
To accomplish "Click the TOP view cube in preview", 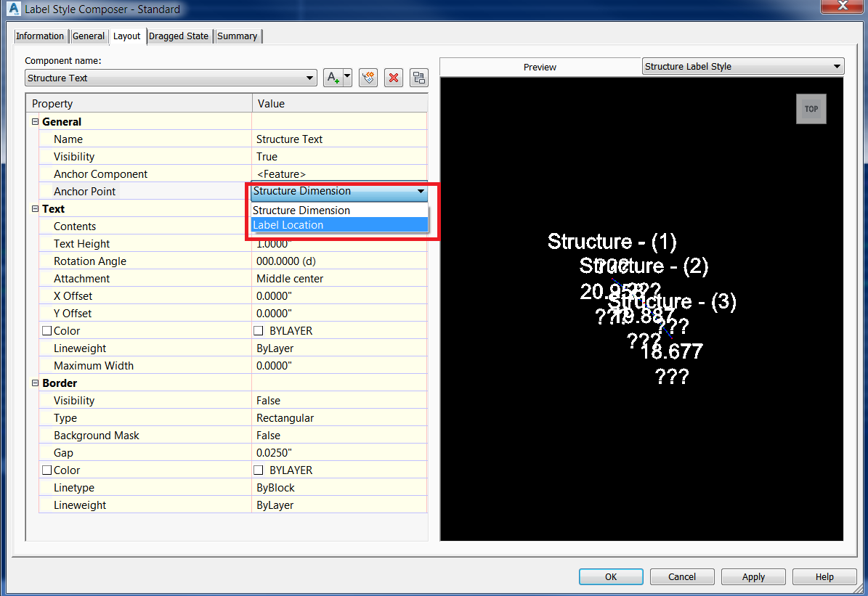I will click(811, 109).
